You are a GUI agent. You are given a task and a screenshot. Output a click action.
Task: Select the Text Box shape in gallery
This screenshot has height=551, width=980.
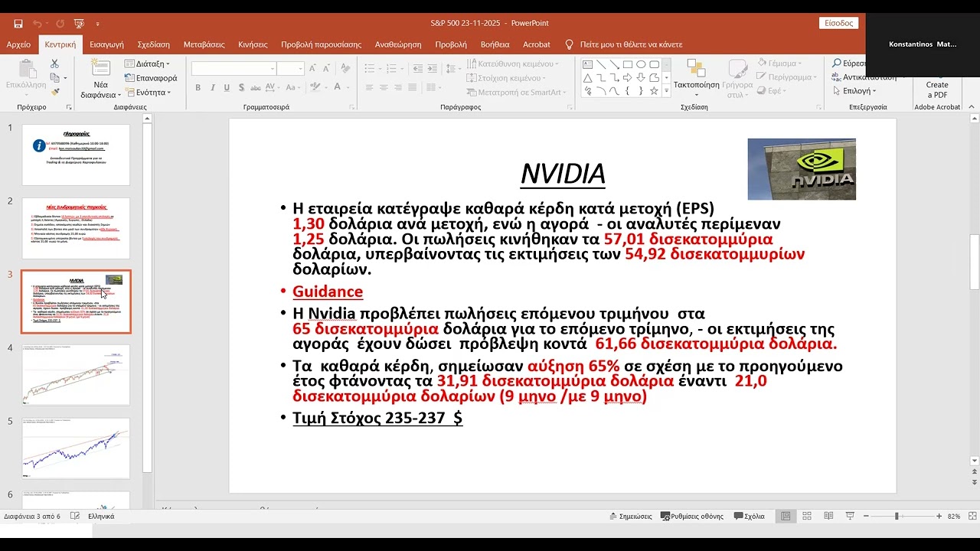(588, 64)
